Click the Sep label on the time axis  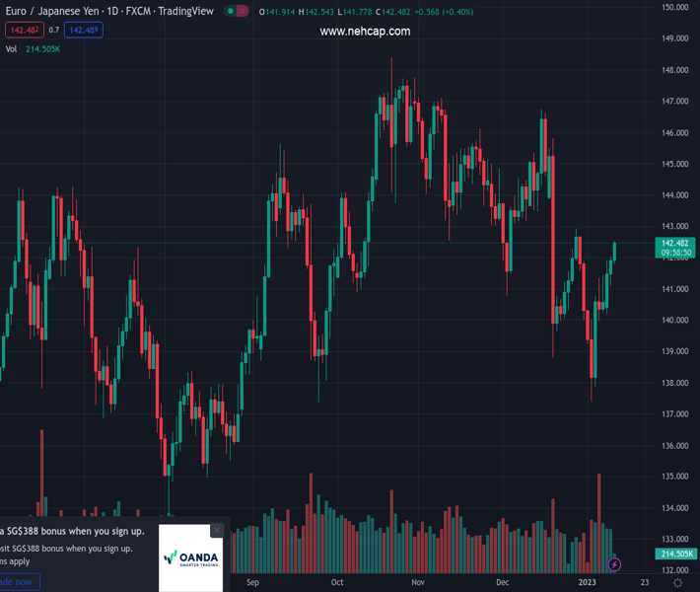[252, 582]
